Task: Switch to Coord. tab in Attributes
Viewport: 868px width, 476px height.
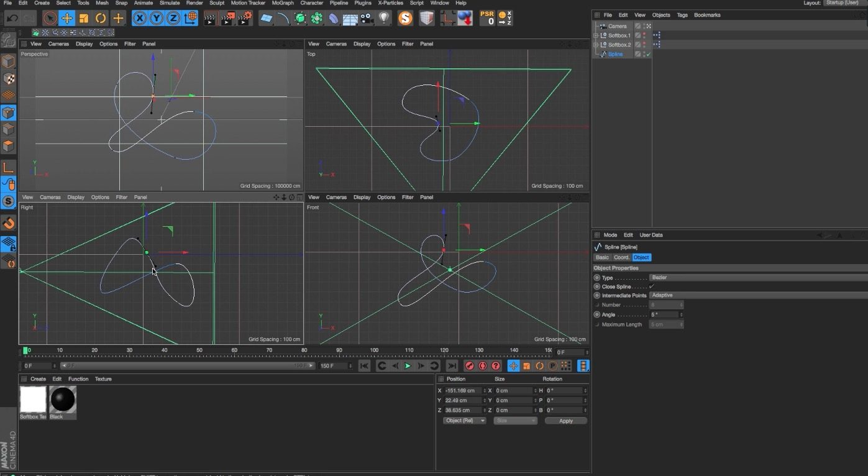Action: (x=621, y=257)
